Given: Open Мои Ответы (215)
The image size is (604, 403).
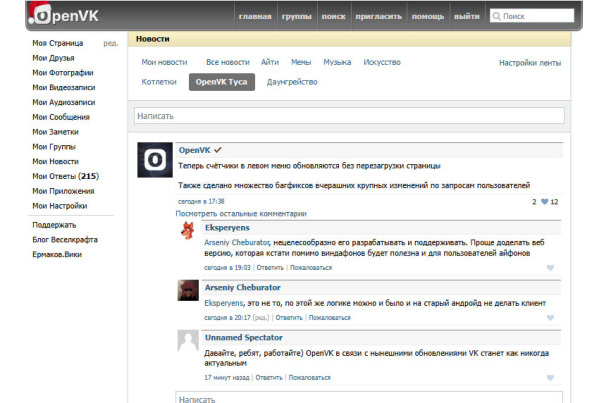Looking at the screenshot, I should pyautogui.click(x=65, y=176).
